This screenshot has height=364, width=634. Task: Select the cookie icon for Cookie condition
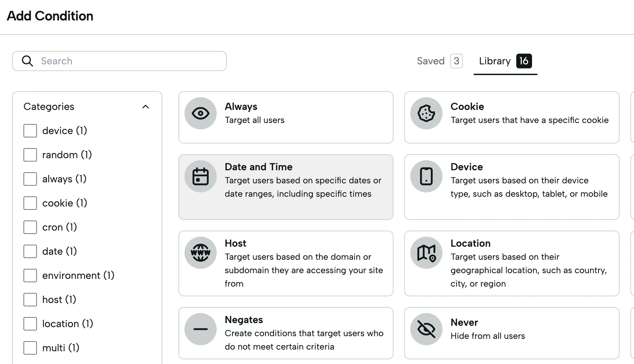click(x=426, y=113)
